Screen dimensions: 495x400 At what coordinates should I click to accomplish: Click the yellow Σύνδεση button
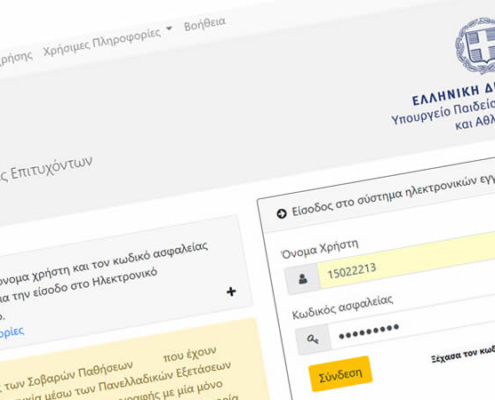340,373
